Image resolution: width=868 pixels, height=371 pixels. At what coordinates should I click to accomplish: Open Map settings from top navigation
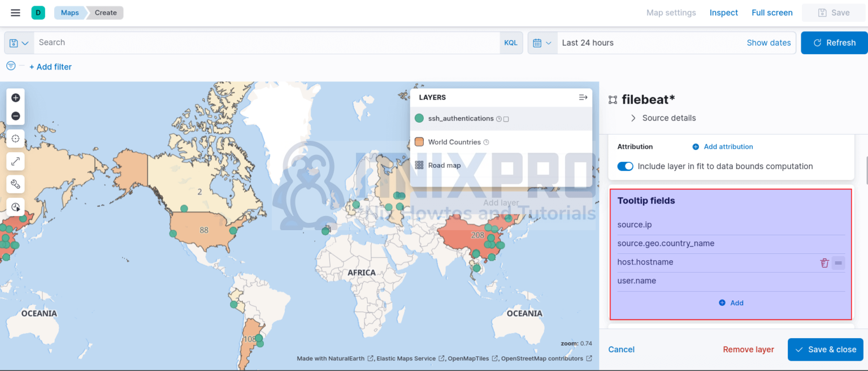click(x=671, y=12)
